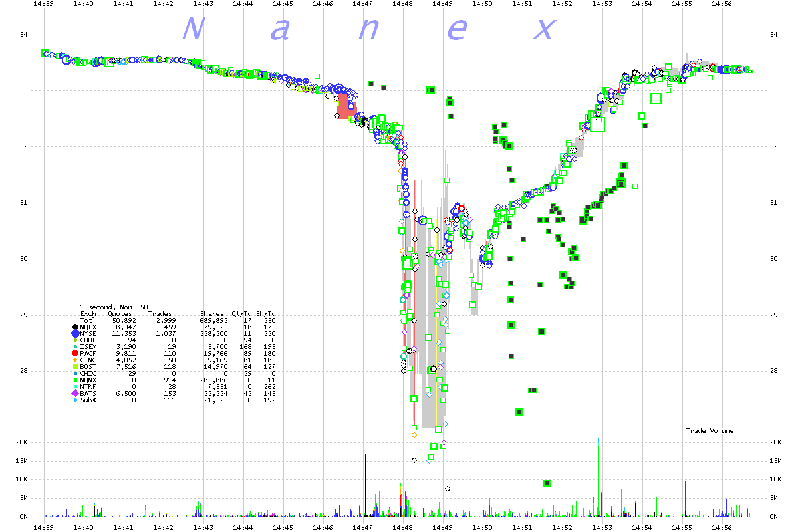Click the large blue NYSE legend circle

pos(75,333)
